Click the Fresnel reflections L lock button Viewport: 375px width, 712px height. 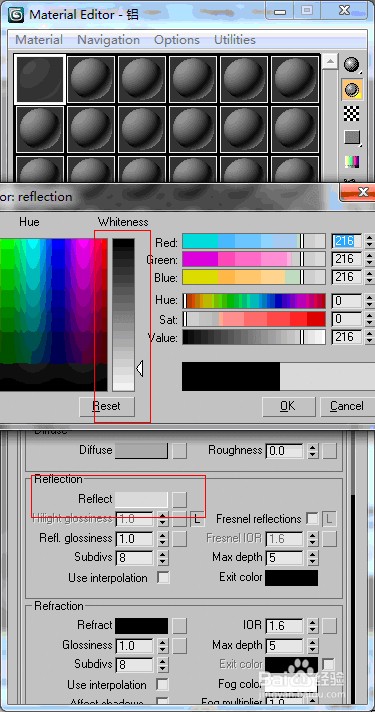click(x=329, y=519)
